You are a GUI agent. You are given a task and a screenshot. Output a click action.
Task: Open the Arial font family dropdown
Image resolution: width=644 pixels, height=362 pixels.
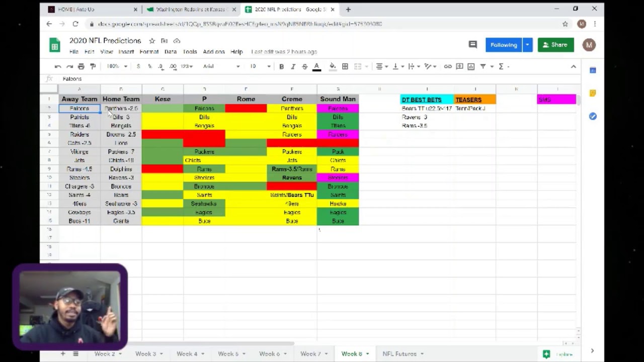221,66
